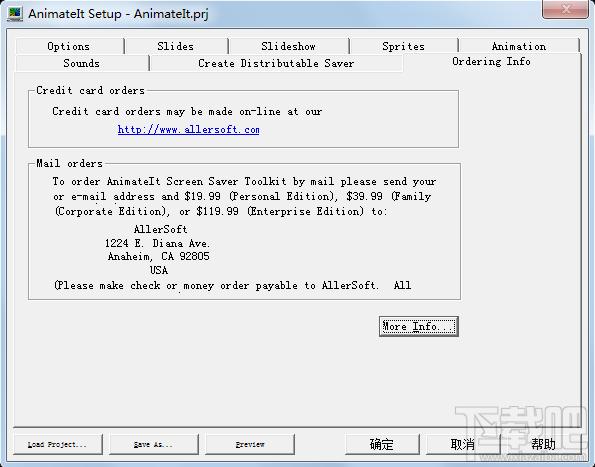Open the Animation tab

[519, 46]
